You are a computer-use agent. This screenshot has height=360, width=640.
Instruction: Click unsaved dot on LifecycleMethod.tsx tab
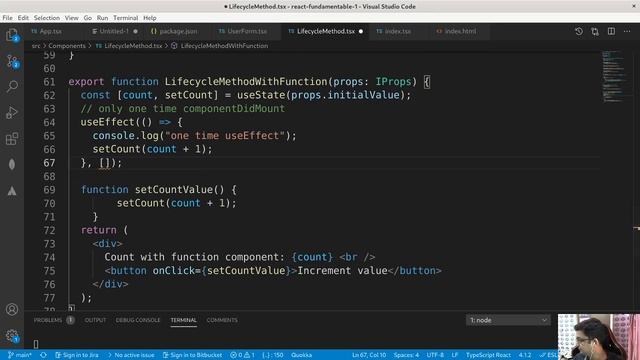coord(361,31)
